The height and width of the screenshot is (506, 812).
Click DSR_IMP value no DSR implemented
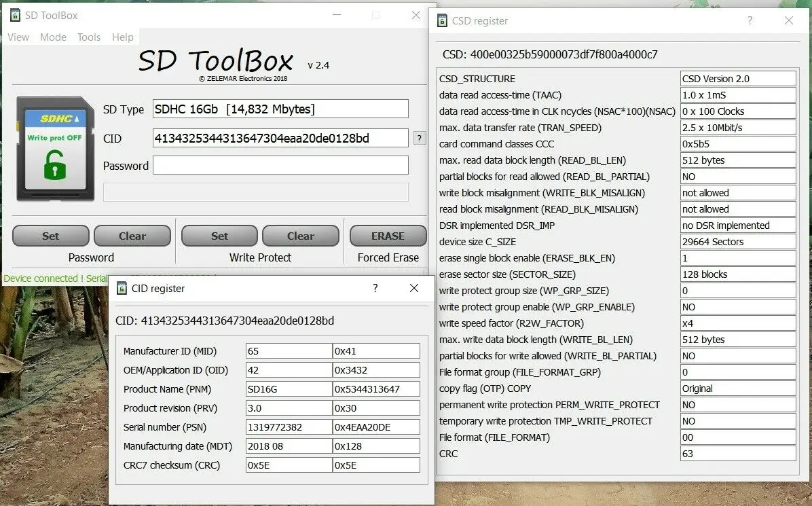click(738, 225)
